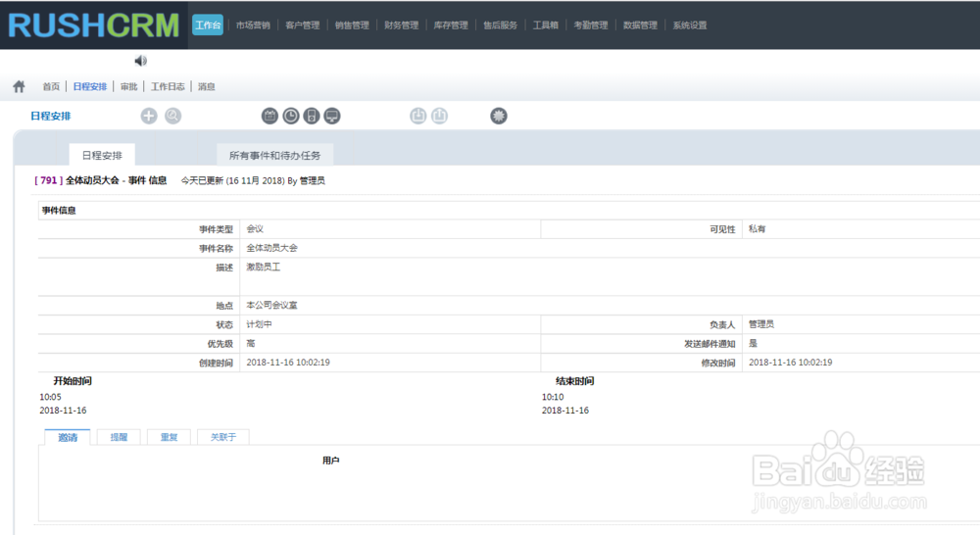Open 工作日志 link
Viewport: 980px width, 535px height.
coord(168,86)
